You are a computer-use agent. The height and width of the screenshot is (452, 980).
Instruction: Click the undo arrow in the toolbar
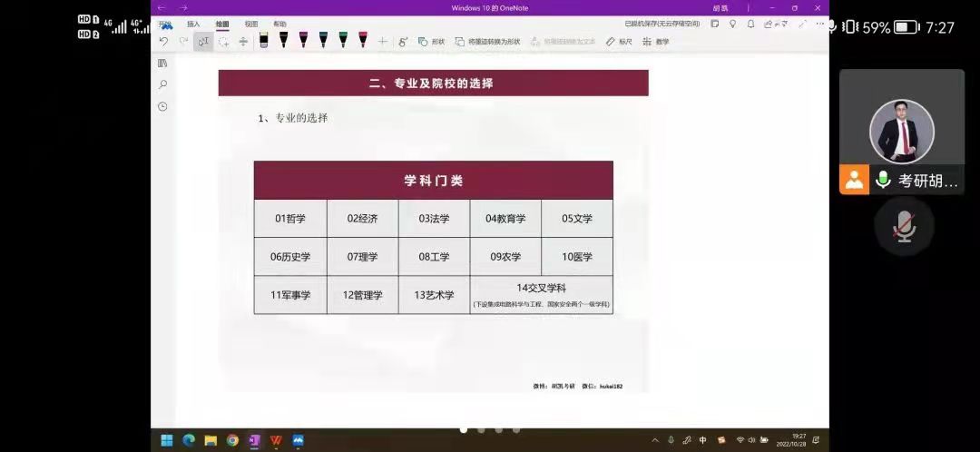tap(163, 41)
